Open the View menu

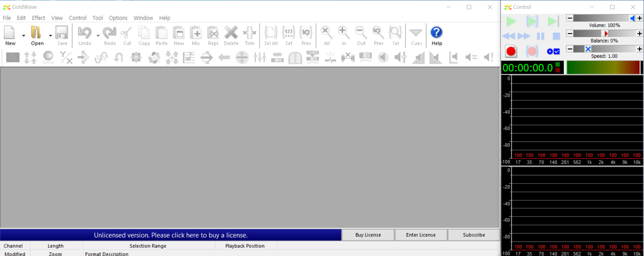[x=57, y=18]
